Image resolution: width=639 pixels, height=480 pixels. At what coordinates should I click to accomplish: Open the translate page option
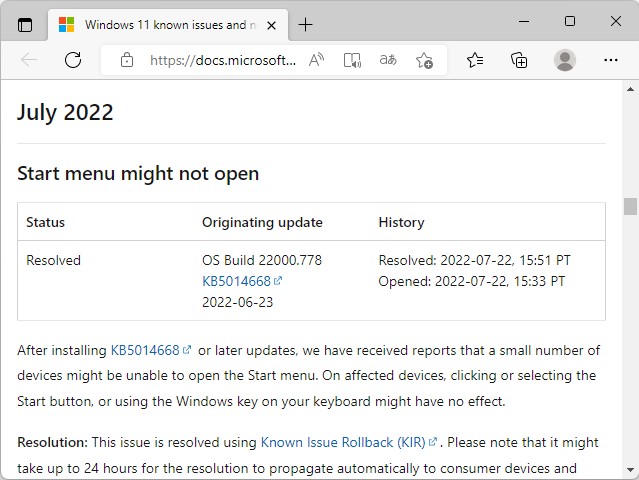(388, 60)
